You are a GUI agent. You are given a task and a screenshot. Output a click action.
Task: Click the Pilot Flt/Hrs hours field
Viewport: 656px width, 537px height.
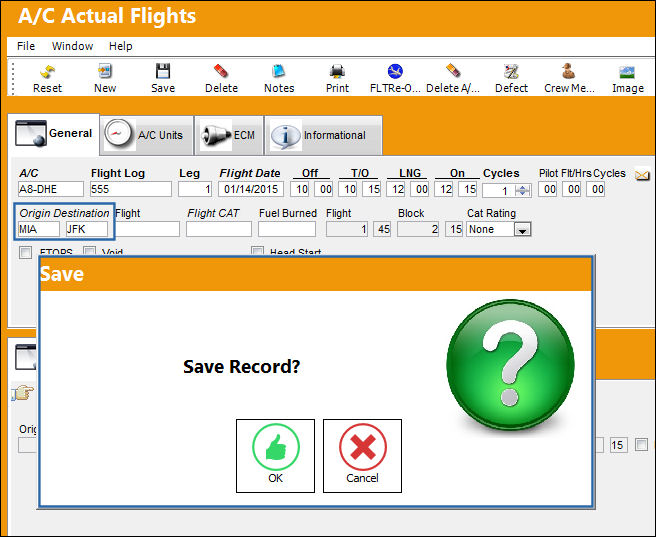click(548, 189)
